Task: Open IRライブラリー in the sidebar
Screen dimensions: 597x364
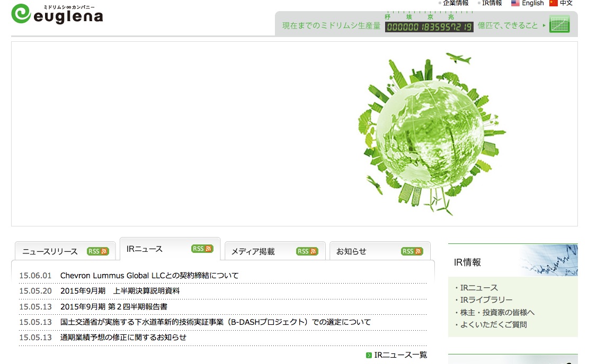Action: [x=486, y=300]
